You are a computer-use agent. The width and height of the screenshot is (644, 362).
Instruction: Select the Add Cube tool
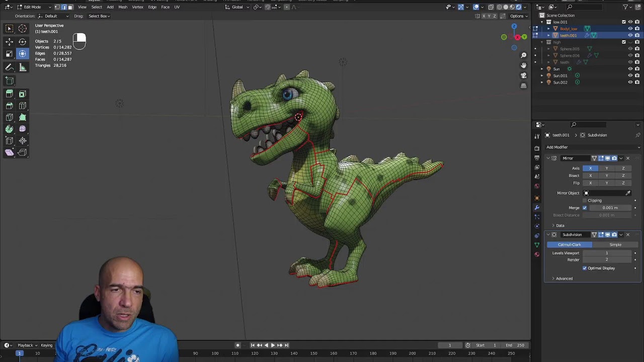click(x=9, y=80)
